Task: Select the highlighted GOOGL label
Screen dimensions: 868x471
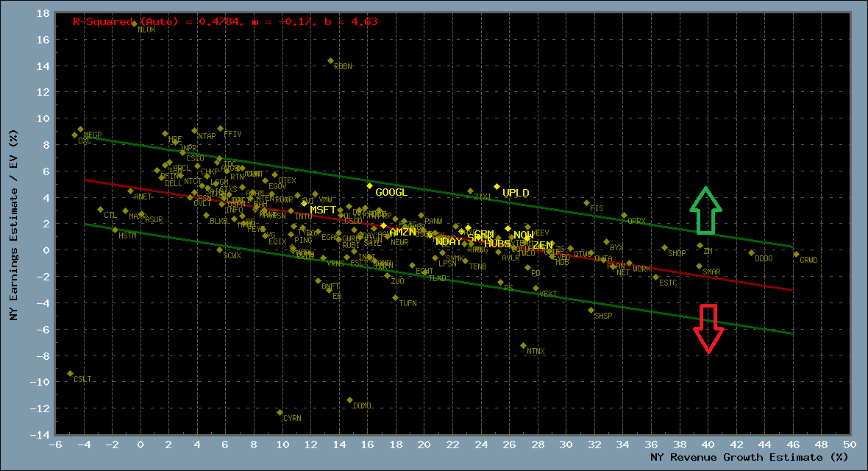Action: (x=391, y=192)
